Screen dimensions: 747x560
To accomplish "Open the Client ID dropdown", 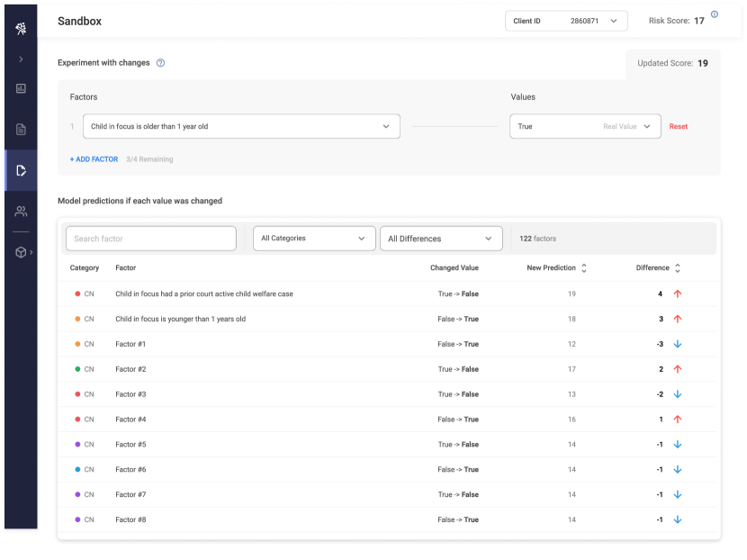I will point(566,21).
